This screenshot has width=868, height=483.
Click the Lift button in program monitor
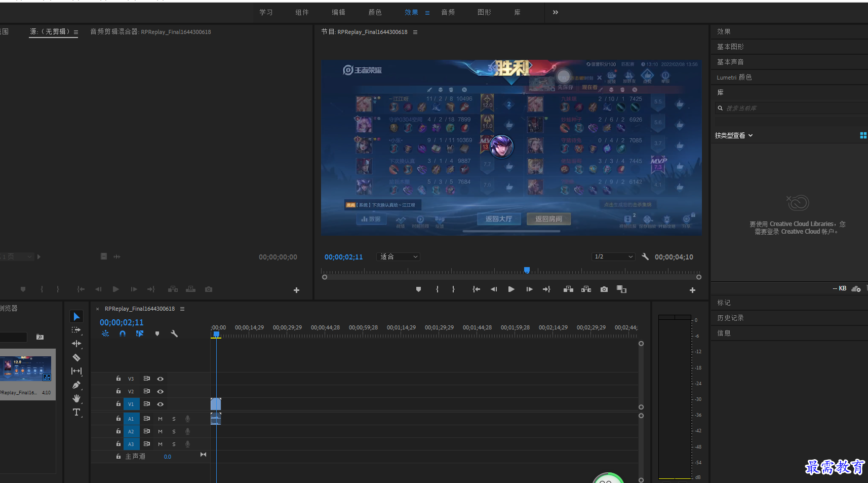pos(568,289)
